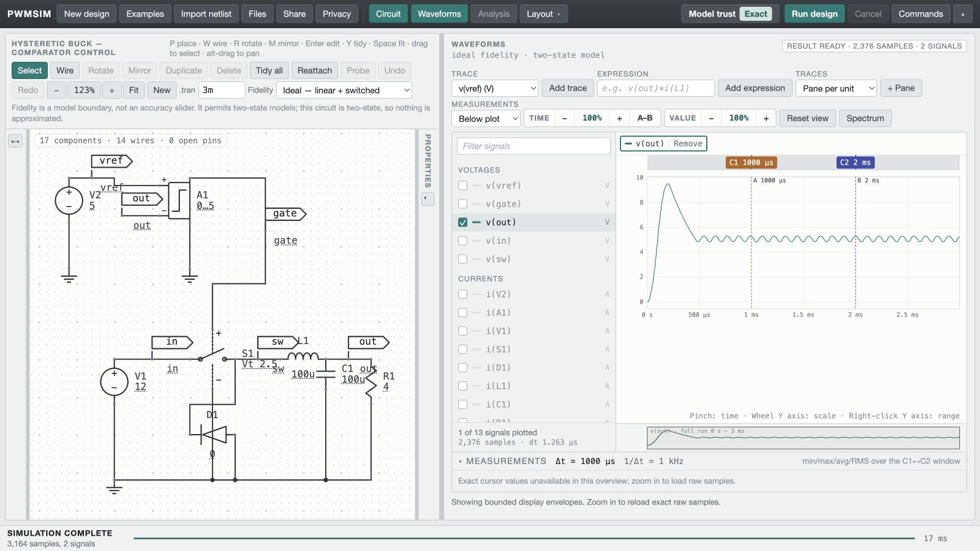Image resolution: width=980 pixels, height=551 pixels.
Task: Toggle Model trust Exact setting
Action: coord(729,14)
